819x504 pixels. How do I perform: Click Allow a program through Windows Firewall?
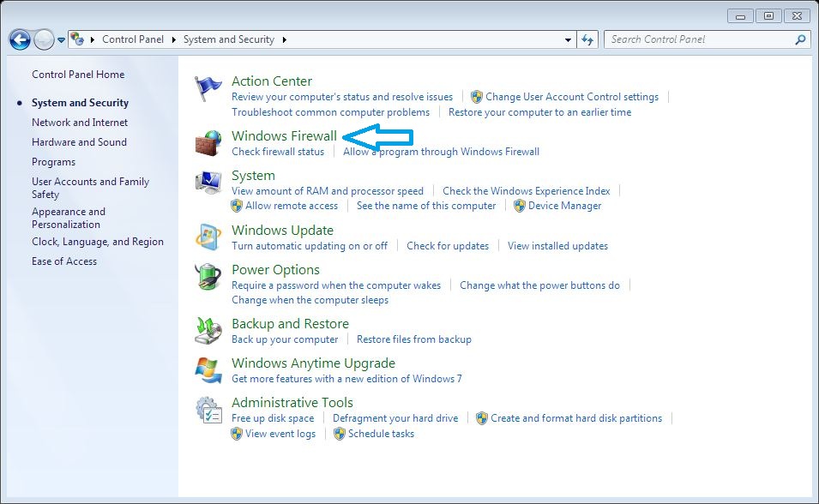click(442, 152)
